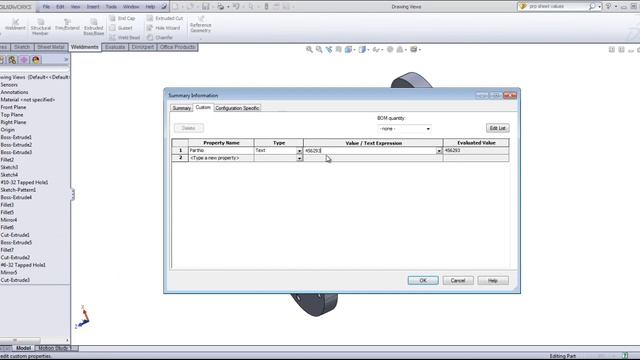Click the Save icon in top toolbar
This screenshot has width=640, height=360.
206,7
